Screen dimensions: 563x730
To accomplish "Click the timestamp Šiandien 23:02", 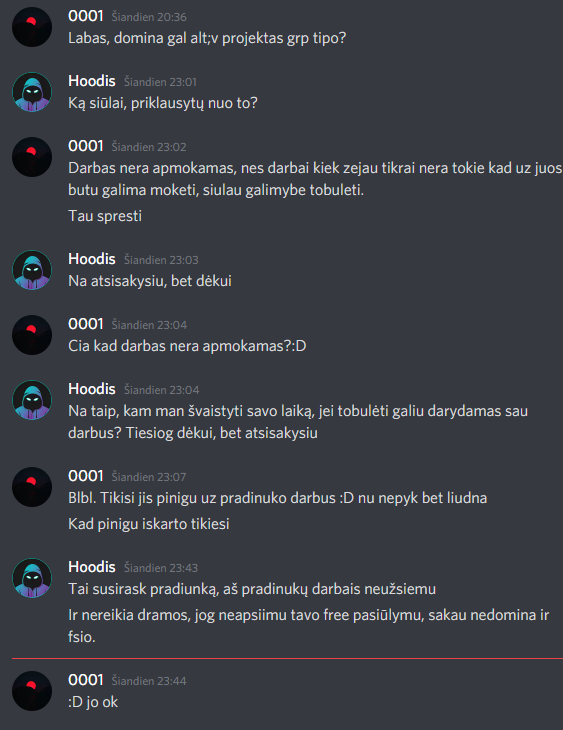I will tap(149, 147).
